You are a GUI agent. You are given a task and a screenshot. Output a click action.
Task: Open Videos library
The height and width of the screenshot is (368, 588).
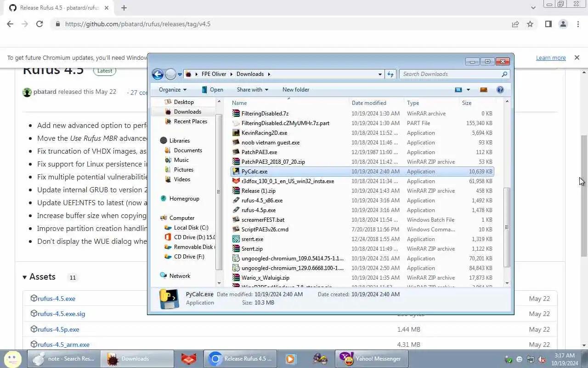pos(182,179)
